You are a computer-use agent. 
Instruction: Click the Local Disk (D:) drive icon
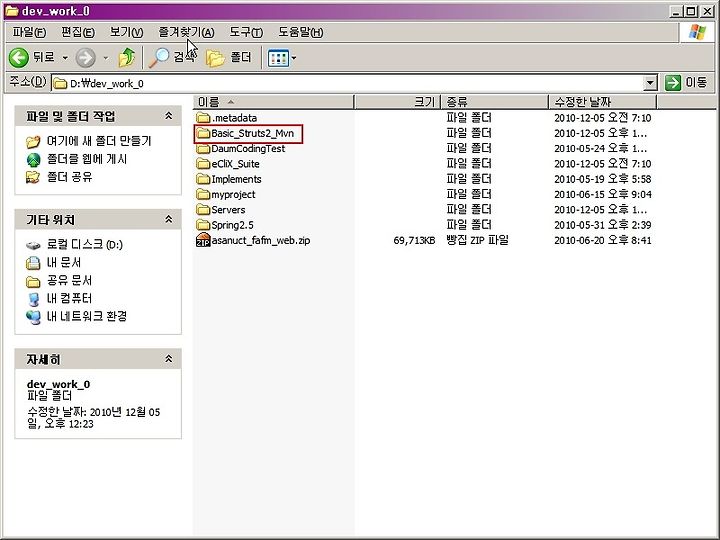tap(33, 245)
